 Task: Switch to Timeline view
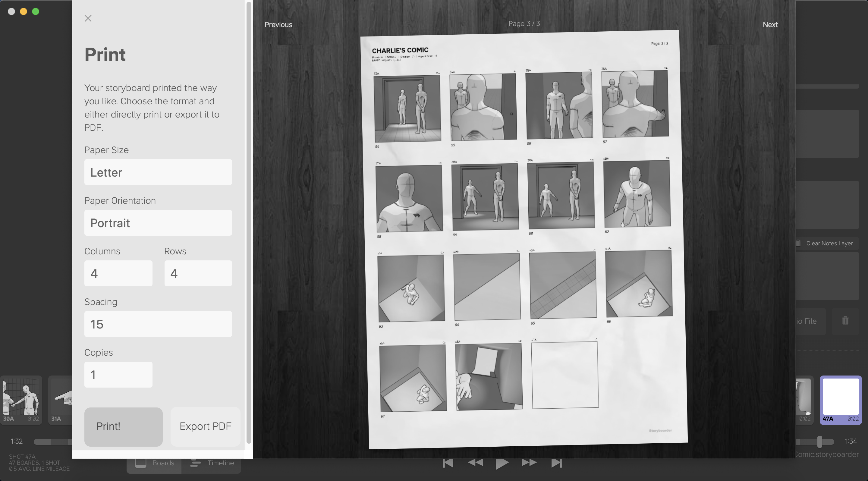point(212,463)
